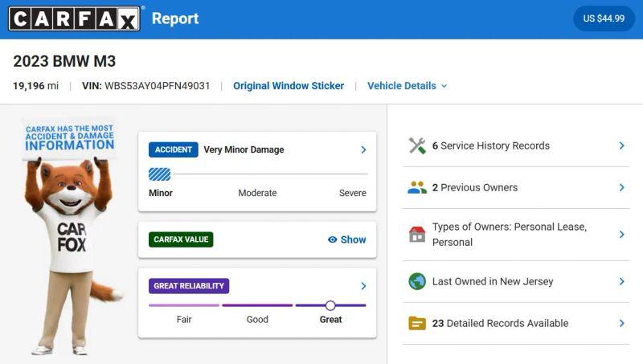Click the wrench Service History icon
This screenshot has height=364, width=643.
[x=417, y=145]
